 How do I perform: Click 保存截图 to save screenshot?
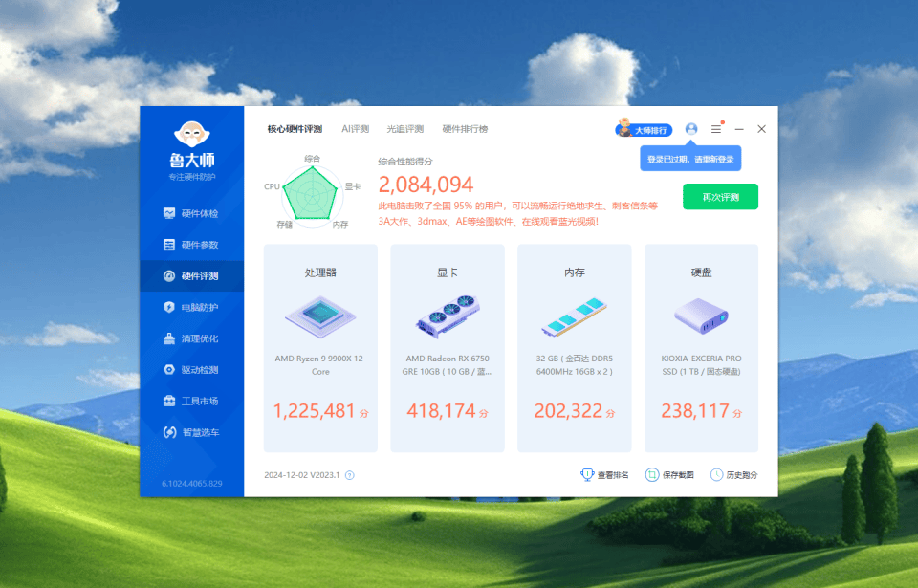click(x=669, y=475)
